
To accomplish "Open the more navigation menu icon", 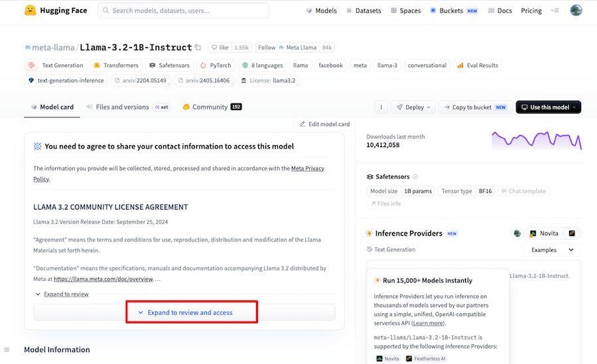I will (x=555, y=11).
